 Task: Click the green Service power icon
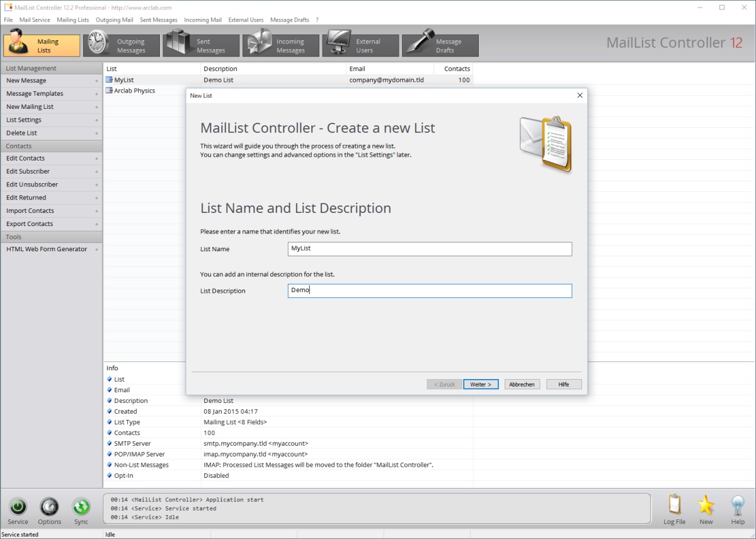coord(18,507)
